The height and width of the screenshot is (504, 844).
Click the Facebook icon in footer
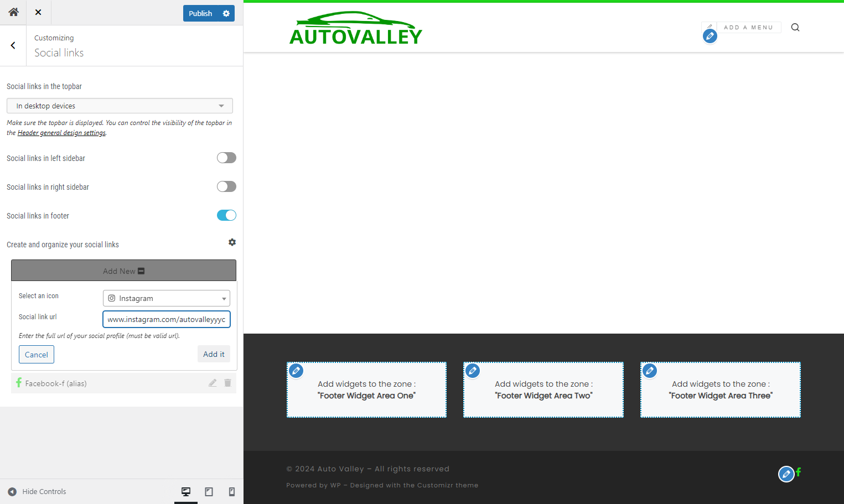pos(798,472)
